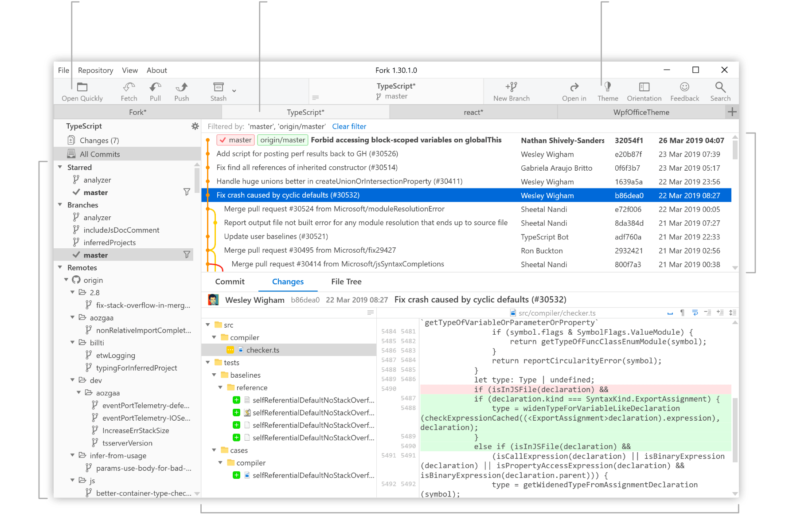This screenshot has height=532, width=789.
Task: Click the Stash icon in toolbar
Action: 218,87
